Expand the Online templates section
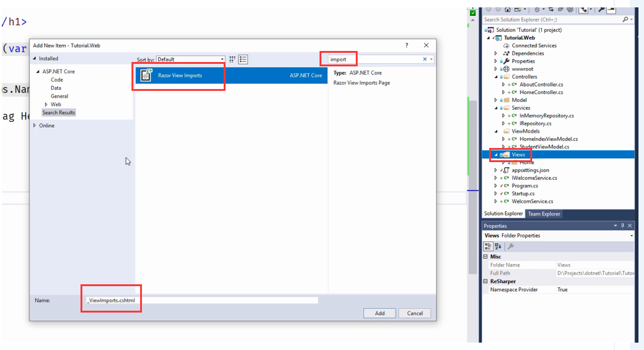Viewport: 644px width, 350px height. tap(34, 125)
